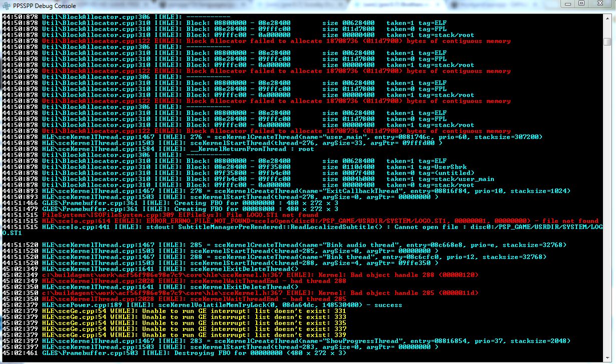Close the PPSSPP Debug Console window

point(600,3)
